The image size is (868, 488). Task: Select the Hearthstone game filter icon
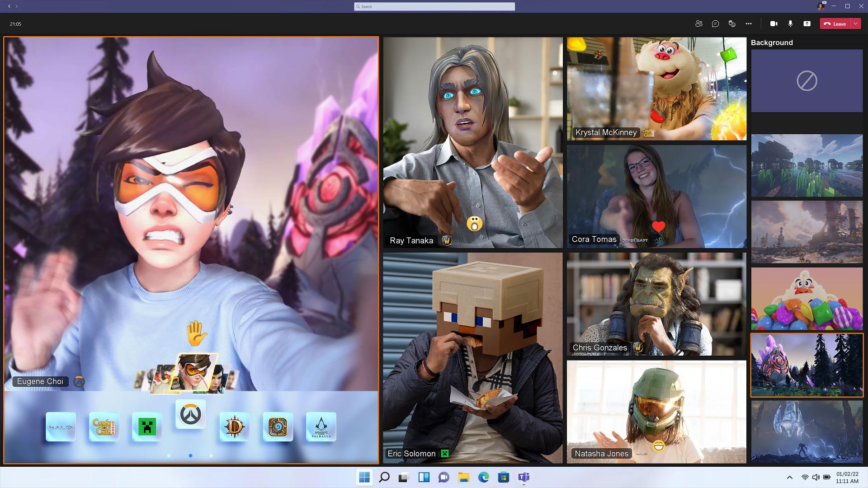pos(278,427)
